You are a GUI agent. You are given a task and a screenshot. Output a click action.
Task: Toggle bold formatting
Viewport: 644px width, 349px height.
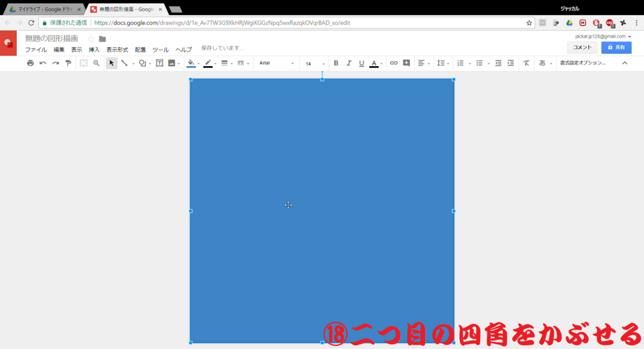[x=336, y=64]
